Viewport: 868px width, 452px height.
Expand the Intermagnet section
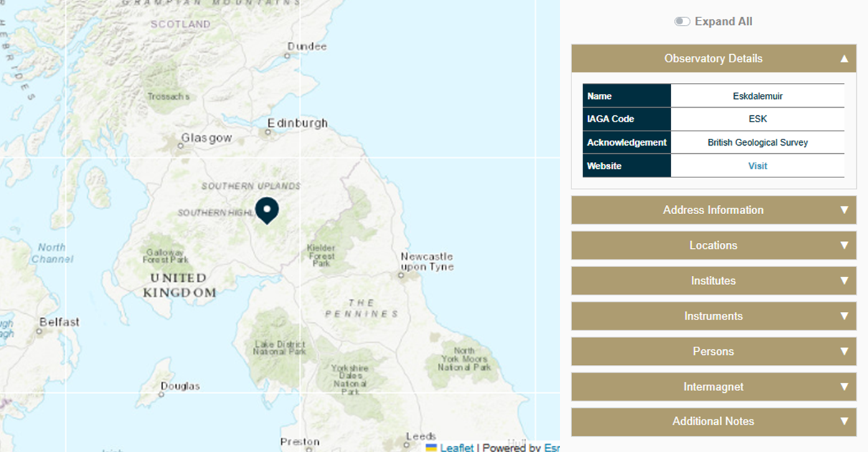[x=714, y=387]
